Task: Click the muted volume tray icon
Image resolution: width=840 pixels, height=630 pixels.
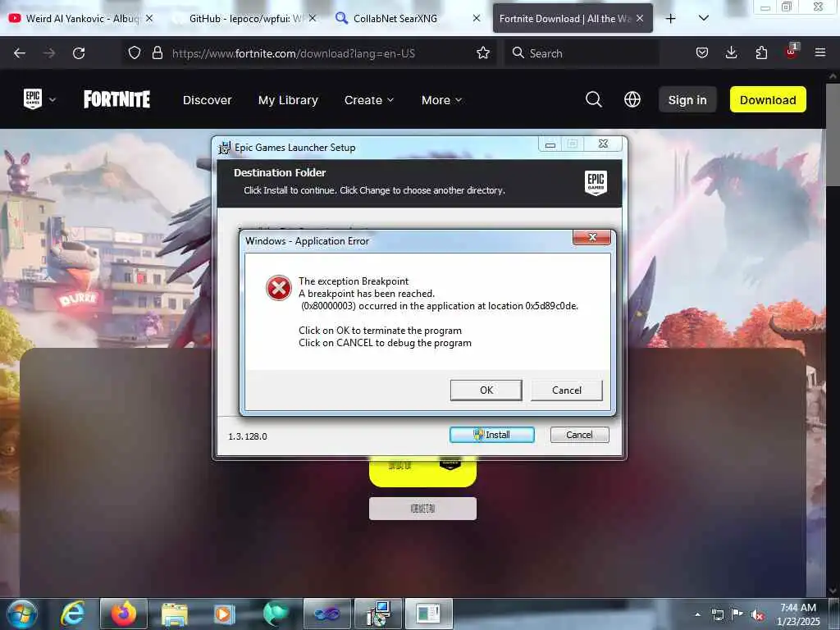Action: (x=757, y=614)
